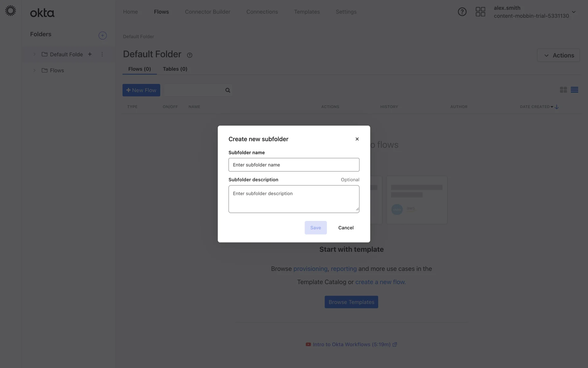Click plus icon next to Default Folder
The image size is (588, 368).
90,54
